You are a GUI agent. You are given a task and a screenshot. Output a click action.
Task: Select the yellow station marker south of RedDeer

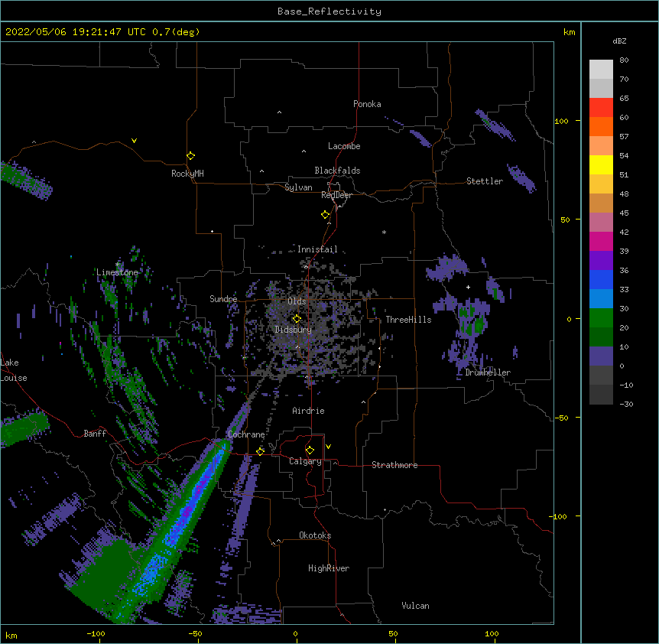point(326,215)
